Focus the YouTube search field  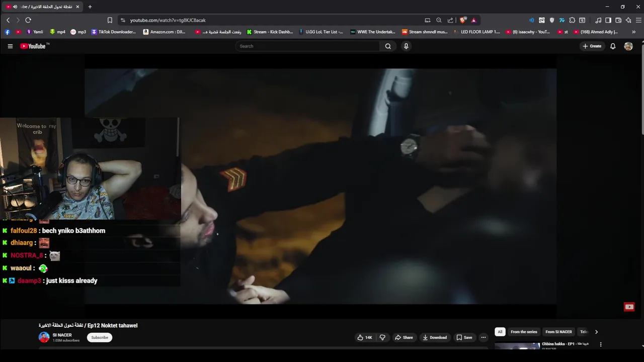(307, 46)
